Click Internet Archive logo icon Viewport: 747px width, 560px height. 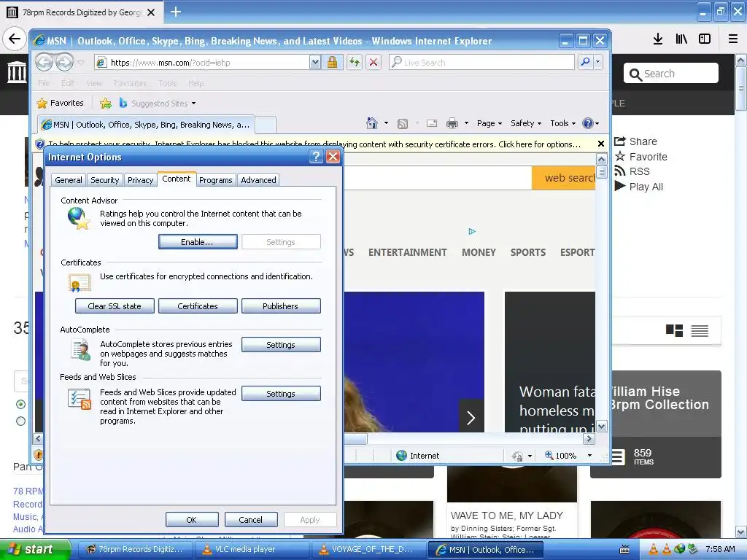tap(18, 72)
